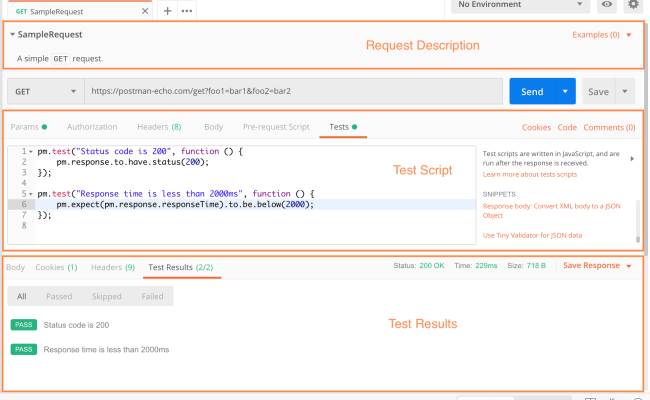Insert Convert XML body to JSON snippet
Image resolution: width=650 pixels, height=400 pixels.
(x=551, y=211)
